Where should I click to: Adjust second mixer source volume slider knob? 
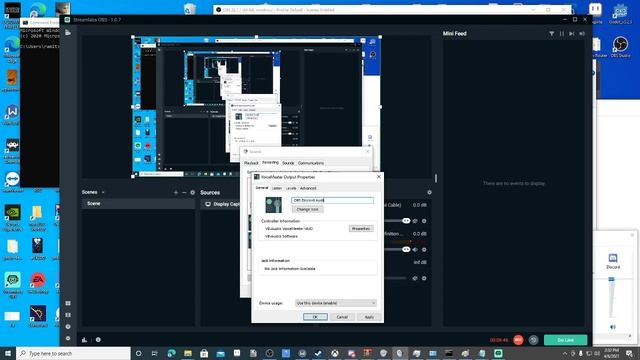[406, 249]
